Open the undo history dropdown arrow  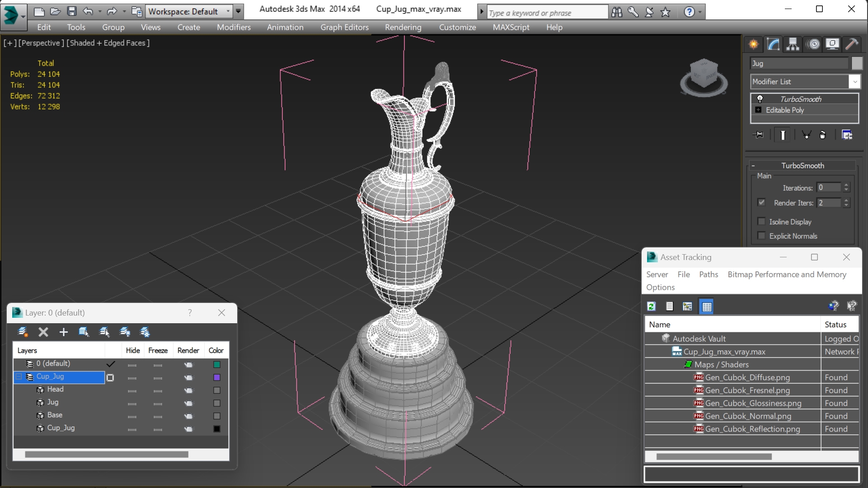click(x=99, y=11)
